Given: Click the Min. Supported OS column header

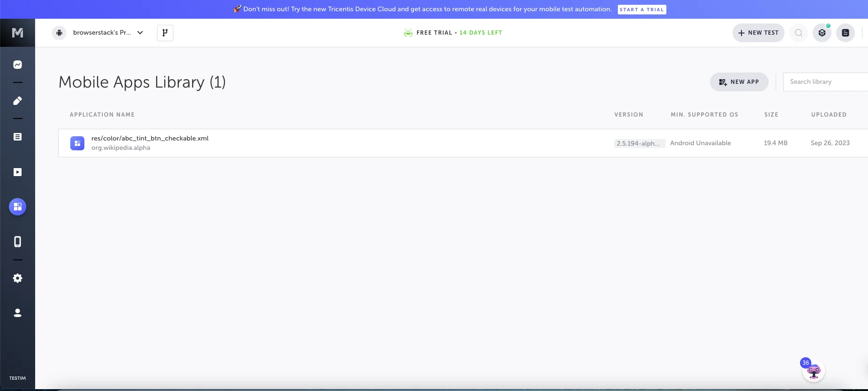Looking at the screenshot, I should [x=704, y=115].
